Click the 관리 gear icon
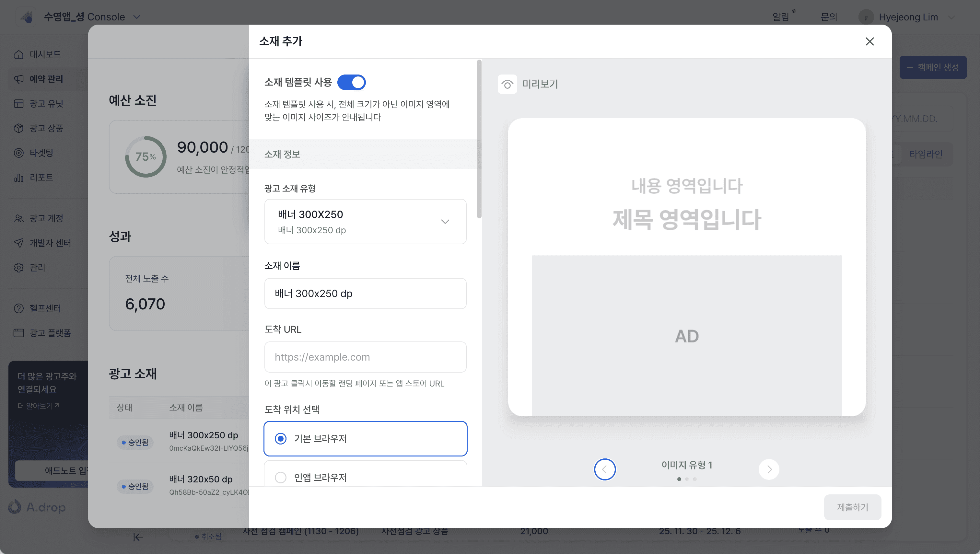The width and height of the screenshot is (980, 554). coord(19,268)
